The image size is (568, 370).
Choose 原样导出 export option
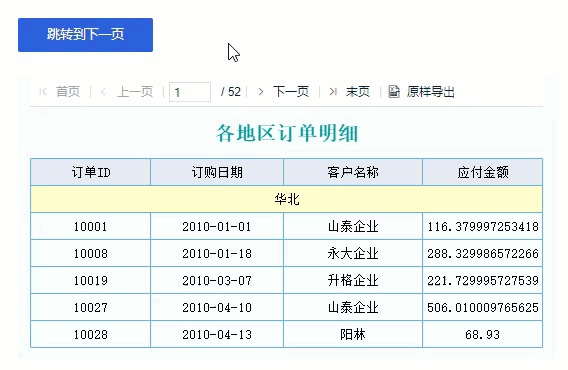tap(430, 92)
